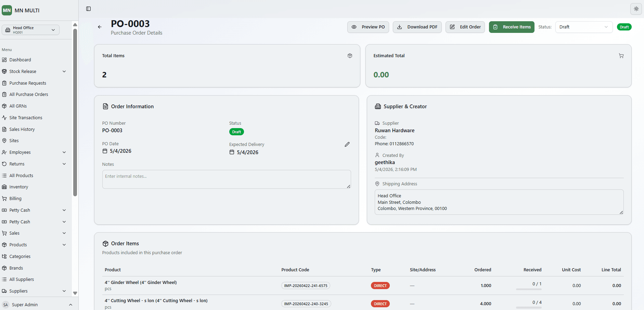Click the MN logo badge
Viewport: 644px width, 310px height.
7,10
